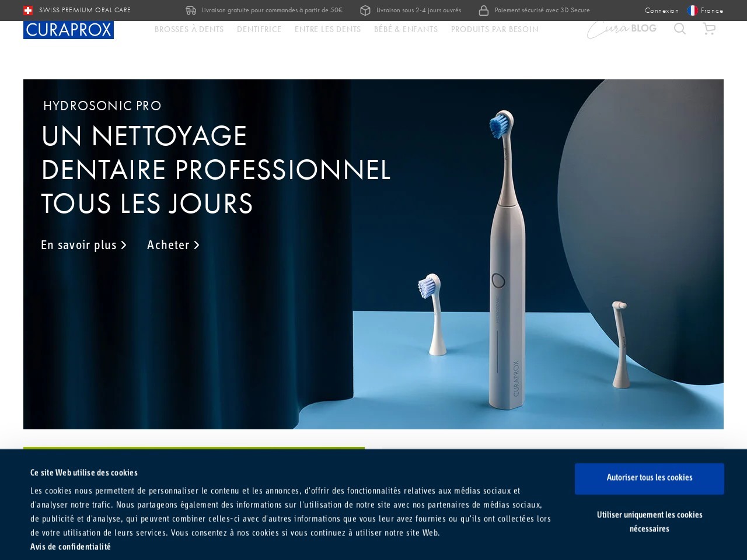Viewport: 747px width, 560px height.
Task: Click the Paiement sécurisé avec 3D Secure text
Action: (542, 10)
